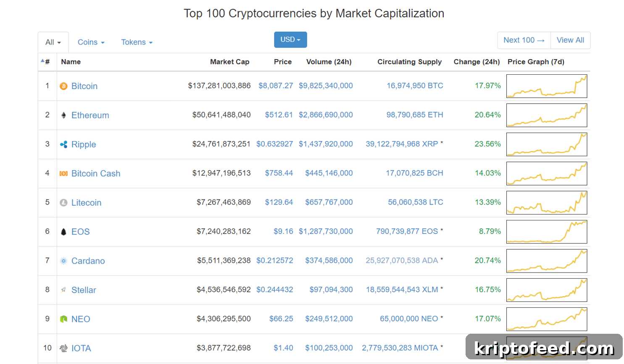Open the Bitcoin Cash name link
This screenshot has width=624, height=364.
click(96, 173)
